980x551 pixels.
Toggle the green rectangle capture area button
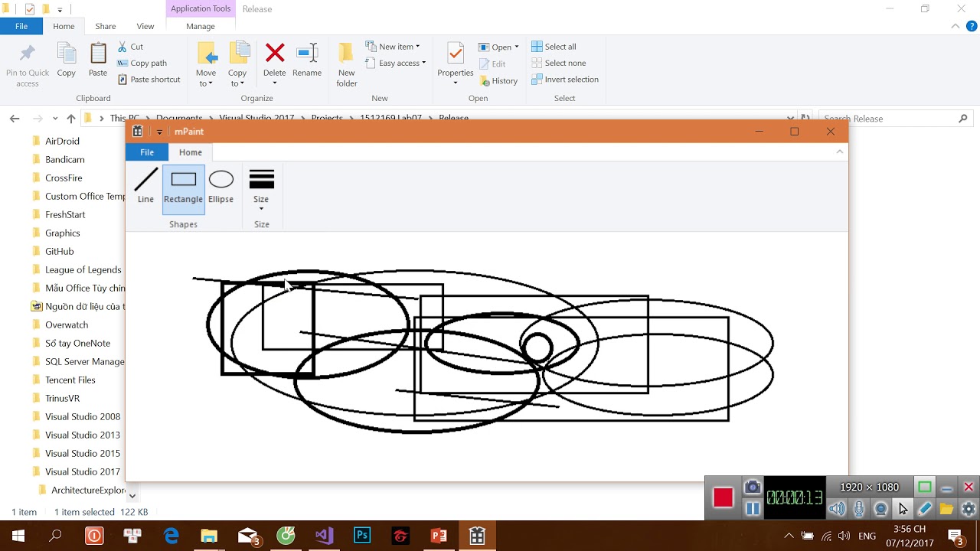pos(925,487)
